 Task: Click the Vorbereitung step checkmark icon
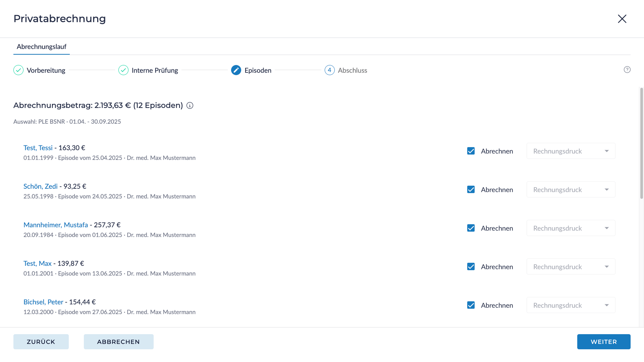[18, 70]
